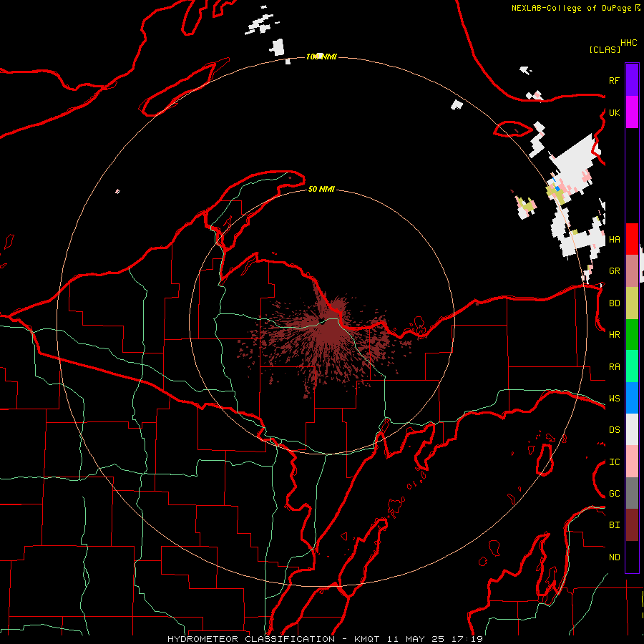This screenshot has height=644, width=644.
Task: Click the RF legend label
Action: click(x=614, y=80)
